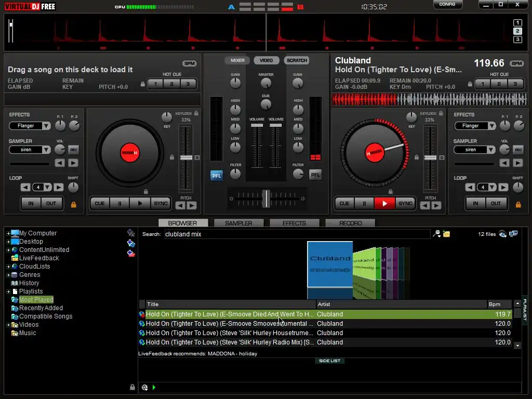Image resolution: width=532 pixels, height=399 pixels.
Task: Click folder icon next to search field
Action: [x=446, y=234]
